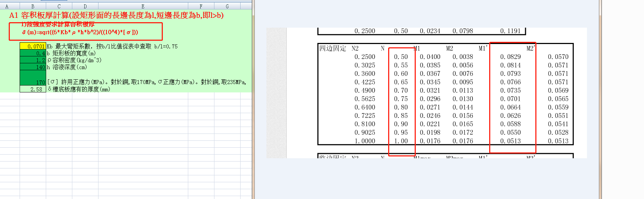Select column header F
The image size is (644, 199).
pos(201,6)
